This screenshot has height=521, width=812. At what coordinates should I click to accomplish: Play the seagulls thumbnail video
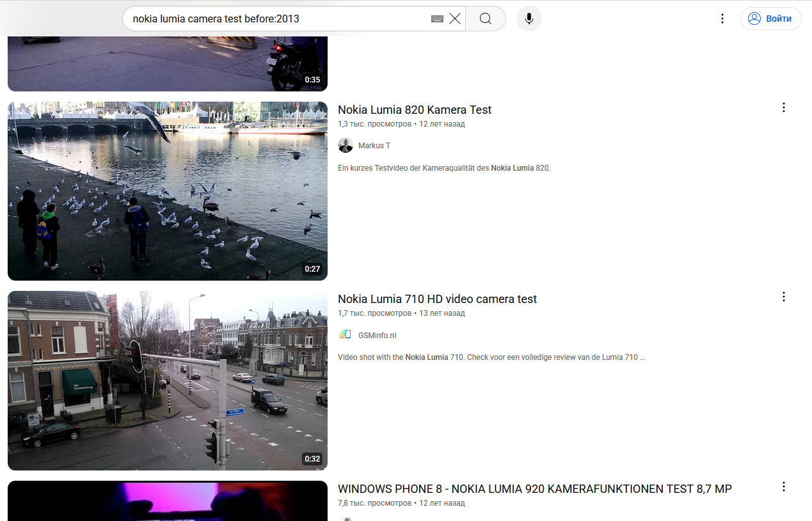click(x=168, y=191)
